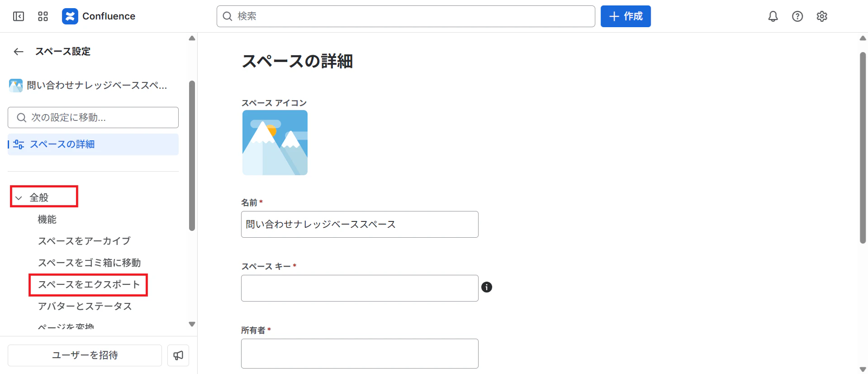The image size is (868, 374).
Task: Click the magnifier icon in the top search bar
Action: (228, 16)
